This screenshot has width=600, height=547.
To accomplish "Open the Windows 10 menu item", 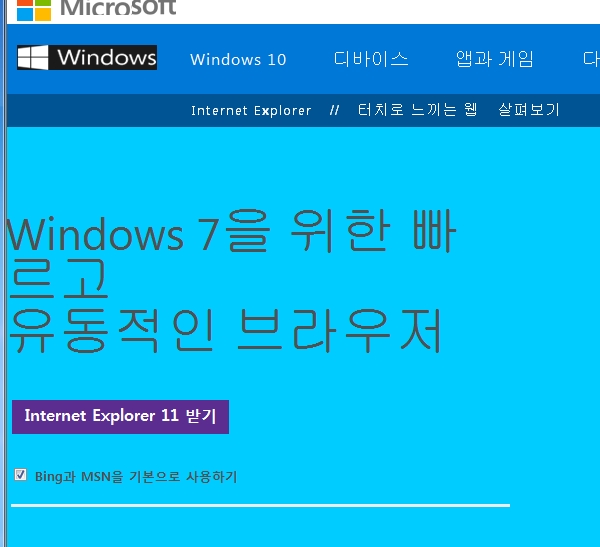I will [x=238, y=59].
